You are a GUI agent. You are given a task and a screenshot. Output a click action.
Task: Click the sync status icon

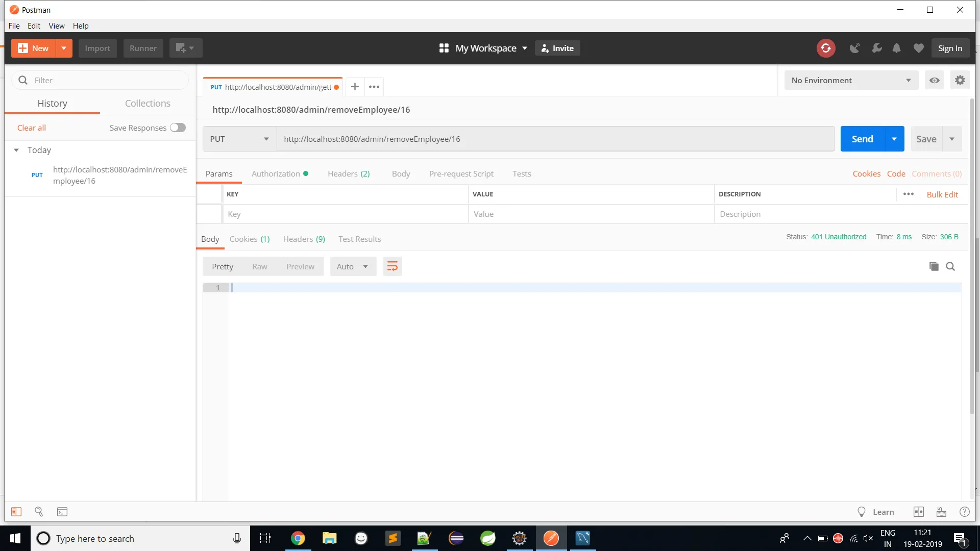click(x=825, y=48)
